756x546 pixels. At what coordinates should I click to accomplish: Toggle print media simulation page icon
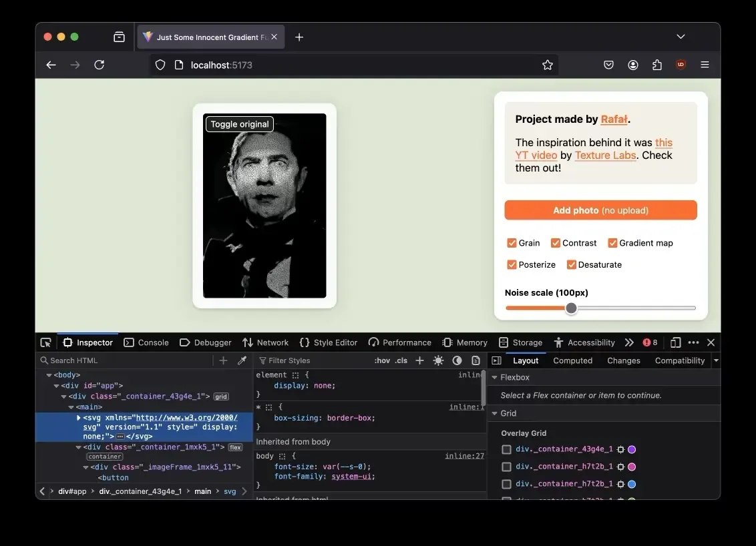point(476,360)
